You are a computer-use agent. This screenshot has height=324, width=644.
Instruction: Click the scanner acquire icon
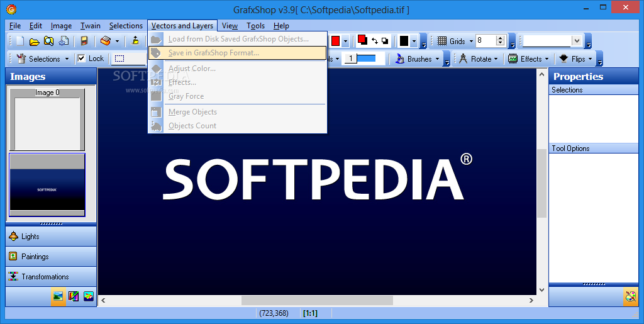click(106, 41)
